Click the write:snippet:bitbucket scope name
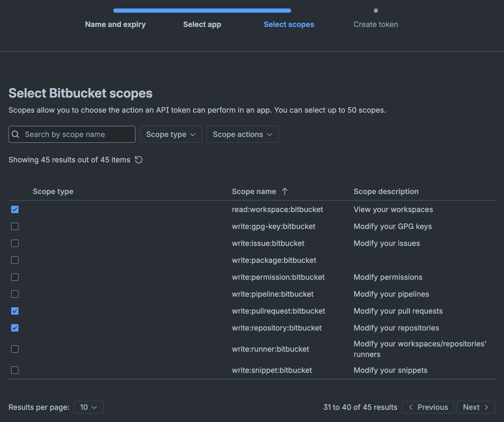Image resolution: width=504 pixels, height=422 pixels. click(x=272, y=370)
